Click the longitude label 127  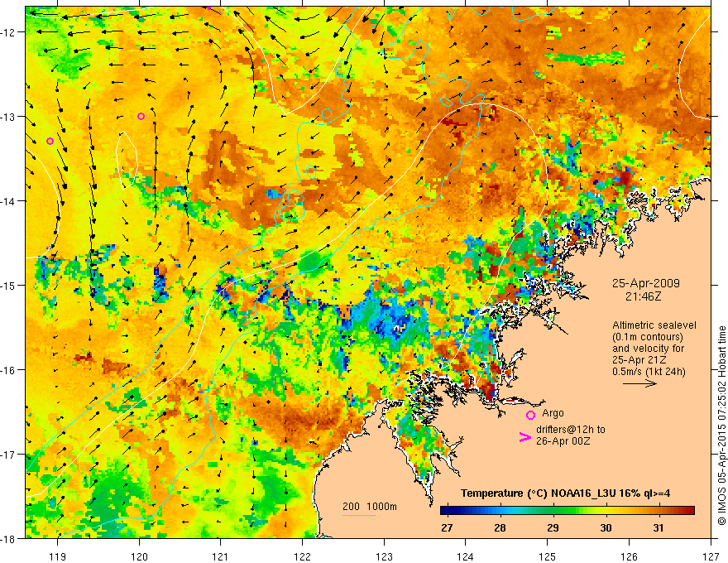[711, 556]
